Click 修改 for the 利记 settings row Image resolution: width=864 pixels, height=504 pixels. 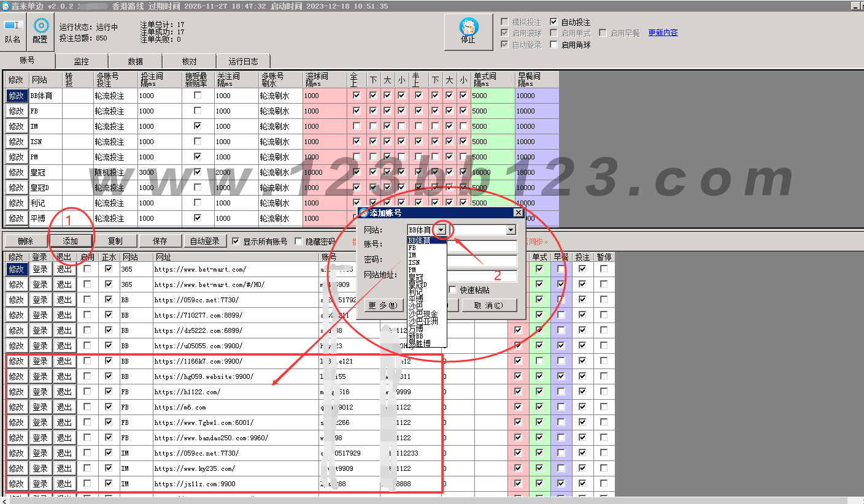tap(17, 203)
